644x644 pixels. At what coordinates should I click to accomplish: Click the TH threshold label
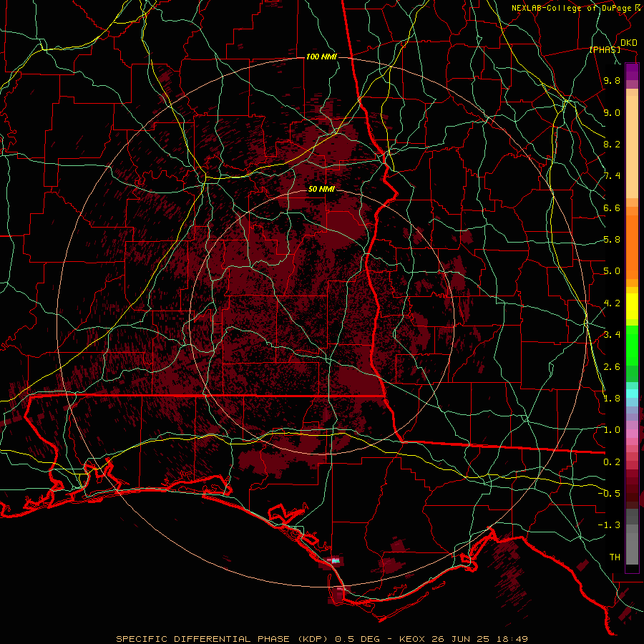(x=615, y=557)
